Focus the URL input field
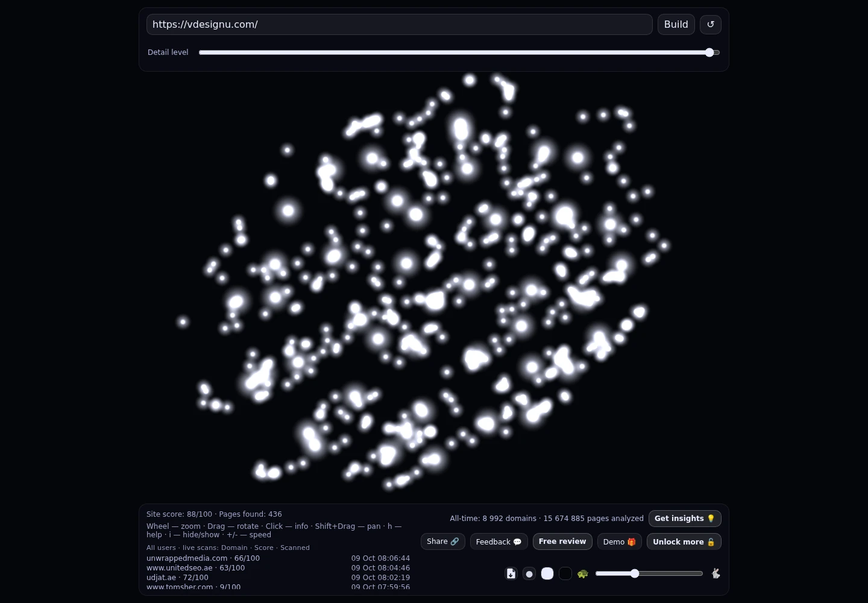Screen dimensions: 868x603 point(399,25)
